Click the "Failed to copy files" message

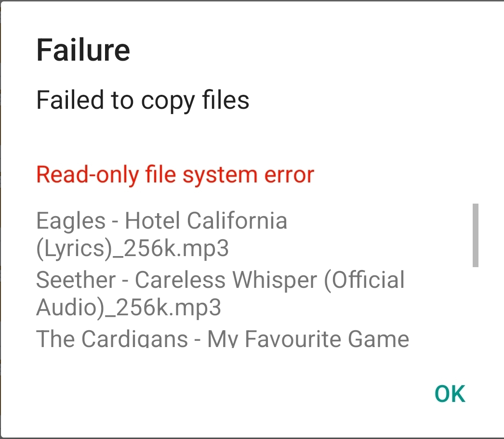143,100
